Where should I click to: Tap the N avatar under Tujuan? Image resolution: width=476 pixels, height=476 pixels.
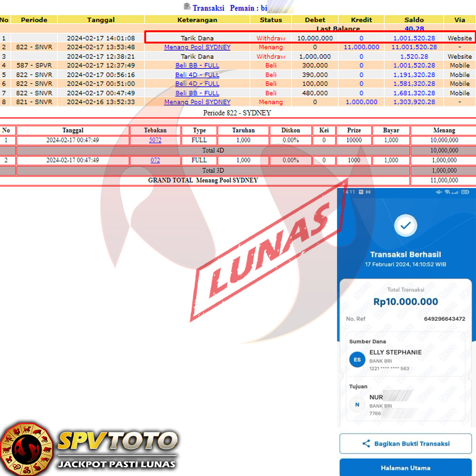pos(357,405)
